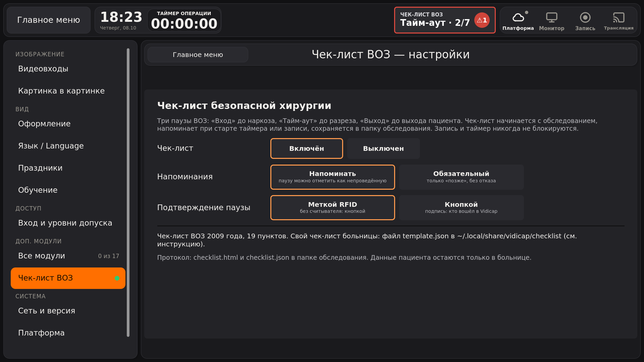Open Язык / Language settings
This screenshot has width=644, height=362.
(68, 146)
